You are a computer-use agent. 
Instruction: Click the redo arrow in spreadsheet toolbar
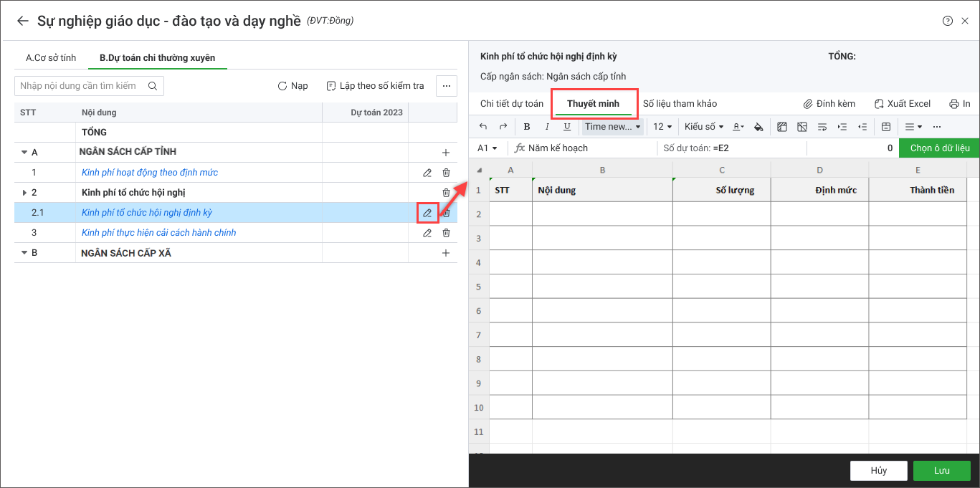click(503, 127)
